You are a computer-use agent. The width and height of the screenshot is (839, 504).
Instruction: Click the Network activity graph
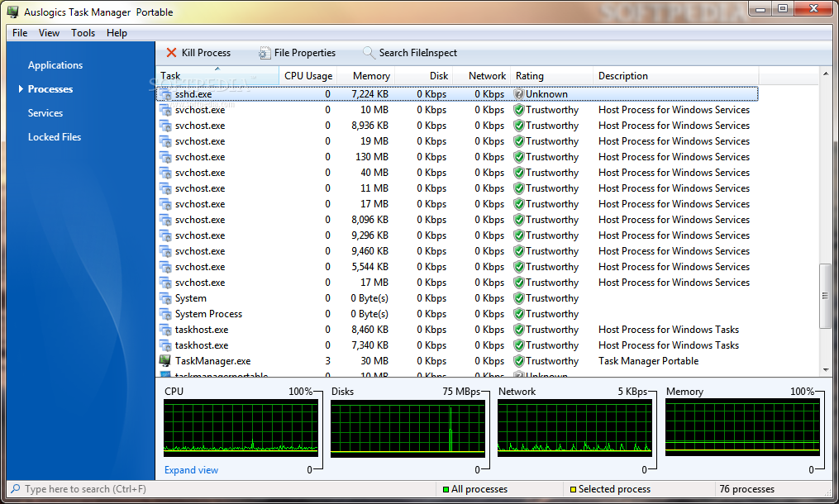tap(574, 428)
